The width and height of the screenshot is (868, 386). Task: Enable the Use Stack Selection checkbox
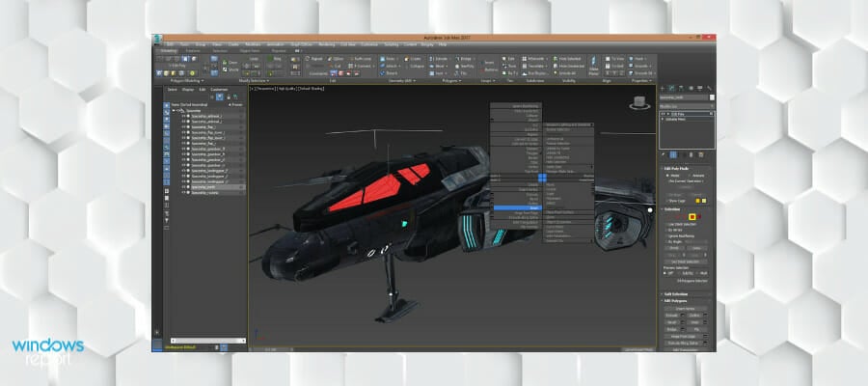pos(682,224)
